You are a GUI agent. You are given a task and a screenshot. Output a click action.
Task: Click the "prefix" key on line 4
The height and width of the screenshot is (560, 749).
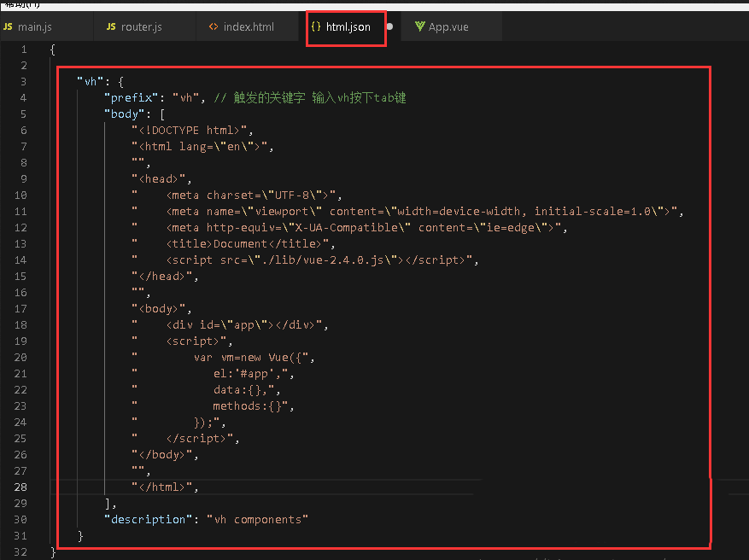(x=132, y=98)
